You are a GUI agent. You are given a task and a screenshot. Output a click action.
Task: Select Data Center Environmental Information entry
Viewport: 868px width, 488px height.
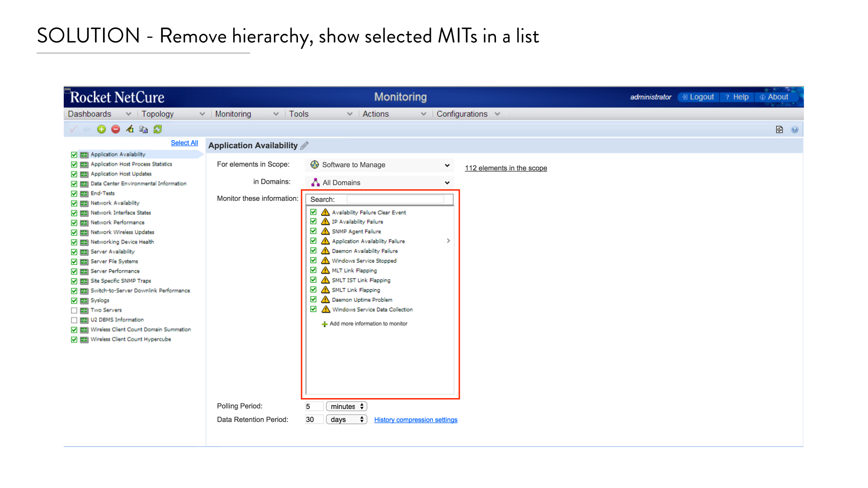click(138, 184)
